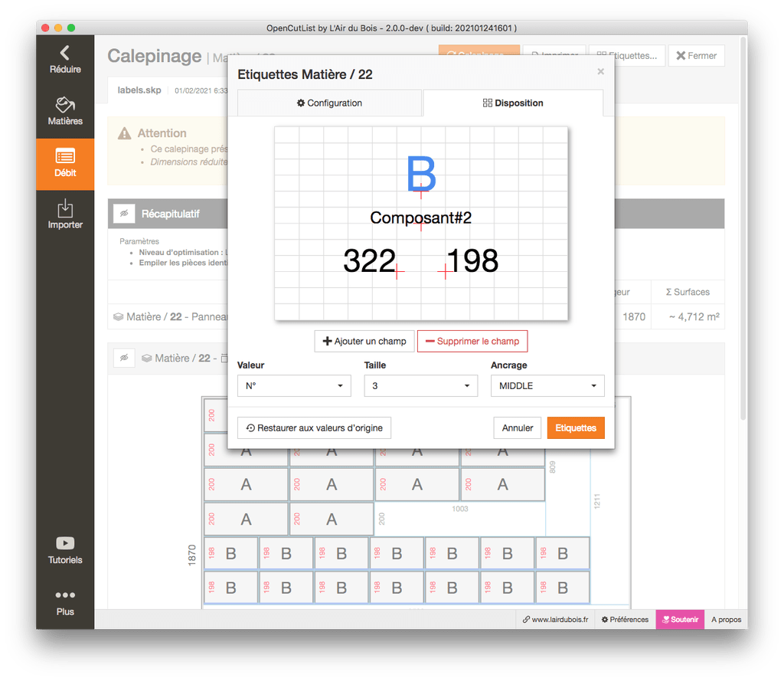Switch to the Configuration tab
The height and width of the screenshot is (681, 784).
click(329, 103)
